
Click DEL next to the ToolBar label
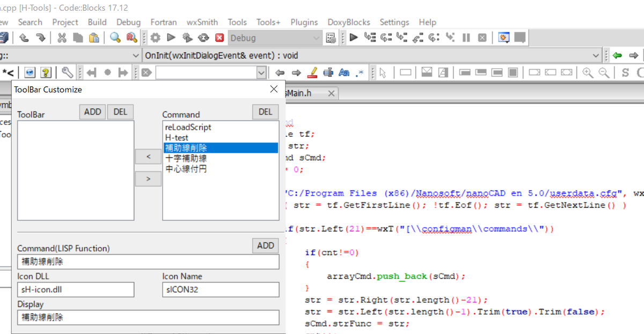coord(121,112)
